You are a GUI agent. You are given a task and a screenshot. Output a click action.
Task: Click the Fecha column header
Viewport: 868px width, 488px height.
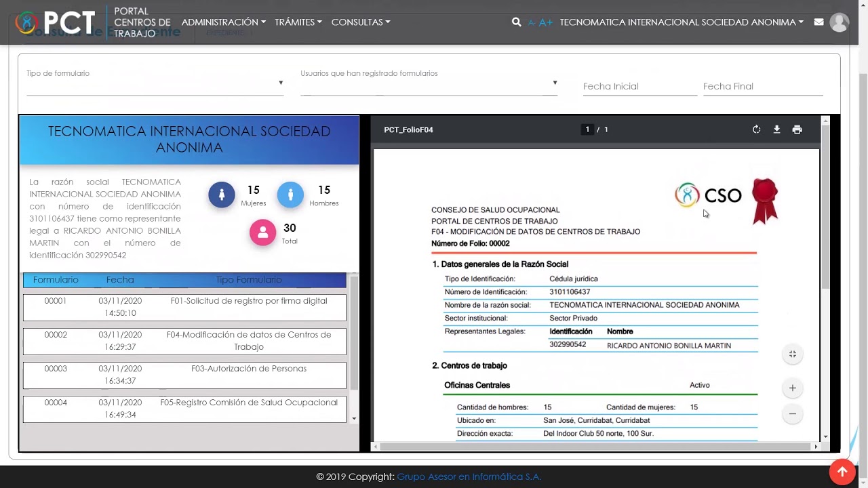(x=120, y=280)
